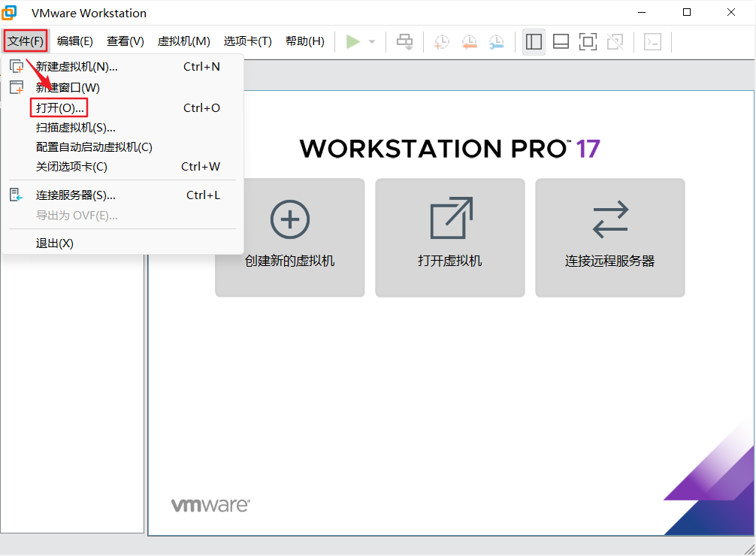Enter full screen mode icon
Viewport: 756px width, 556px height.
click(x=588, y=42)
